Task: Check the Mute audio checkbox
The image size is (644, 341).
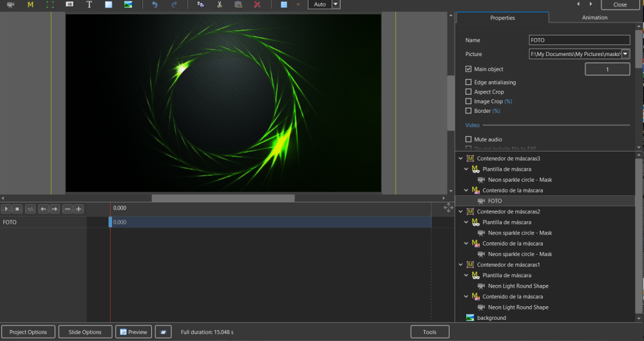Action: (x=468, y=139)
